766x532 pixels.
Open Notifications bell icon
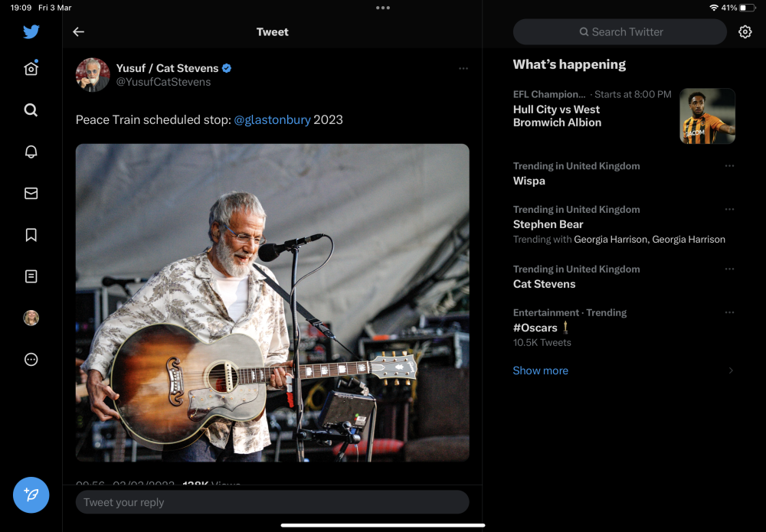[31, 152]
